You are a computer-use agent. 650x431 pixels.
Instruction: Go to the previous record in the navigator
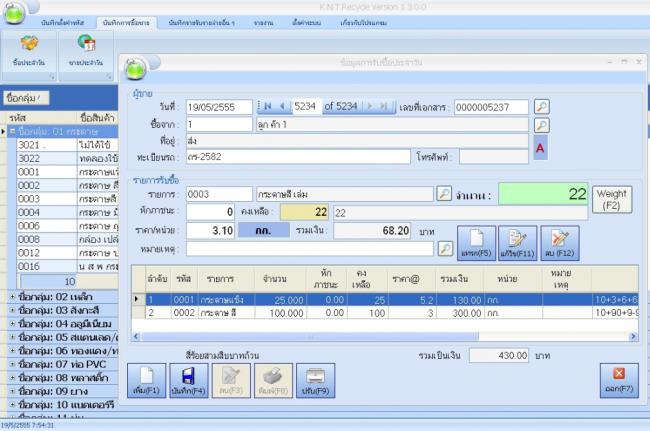click(281, 106)
